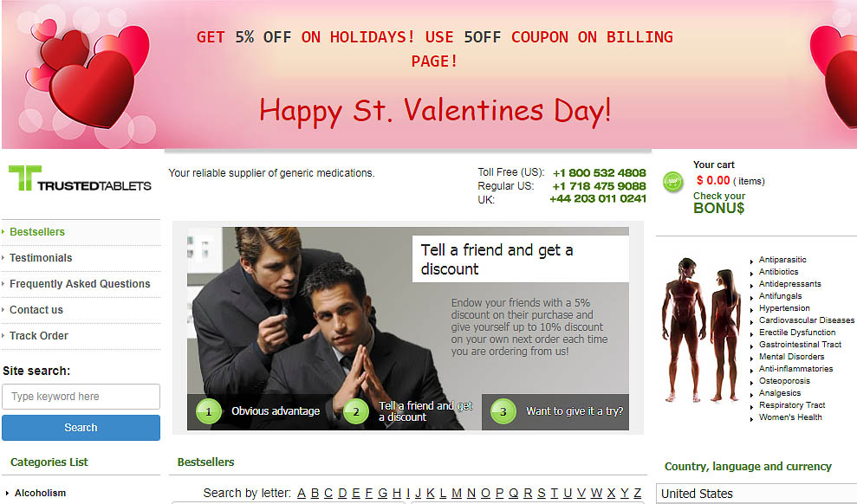Open the Erectile Dysfunction category
The width and height of the screenshot is (857, 504).
click(x=797, y=332)
